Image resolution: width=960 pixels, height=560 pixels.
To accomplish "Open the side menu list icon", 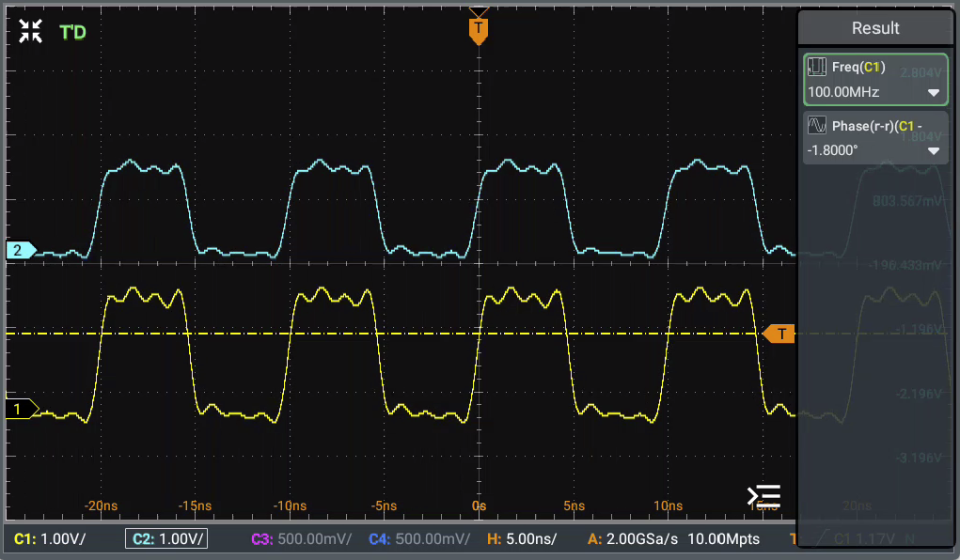I will pyautogui.click(x=763, y=496).
